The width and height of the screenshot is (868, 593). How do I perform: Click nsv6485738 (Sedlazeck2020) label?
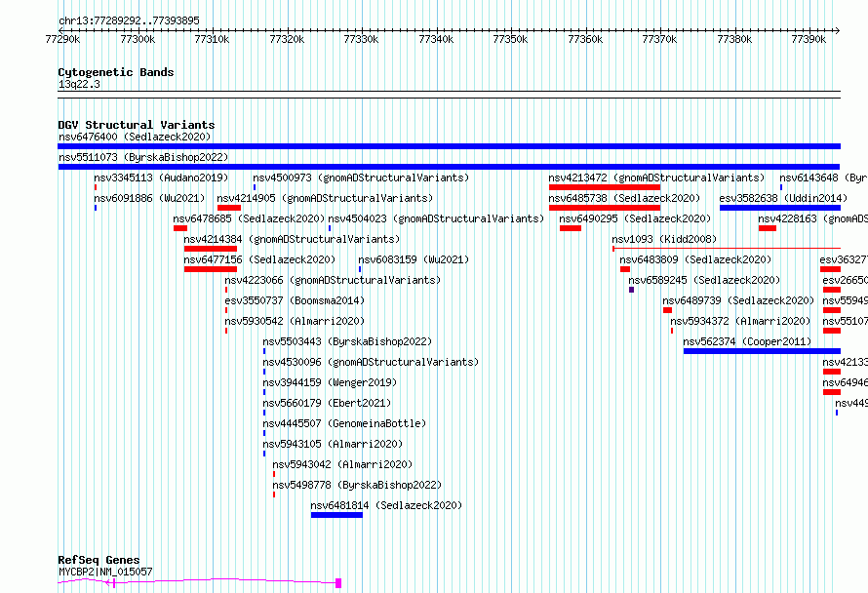(624, 198)
